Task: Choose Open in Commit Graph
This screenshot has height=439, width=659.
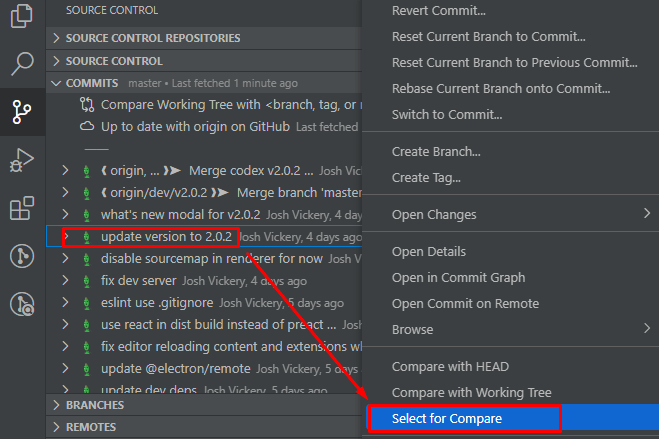Action: (510, 278)
